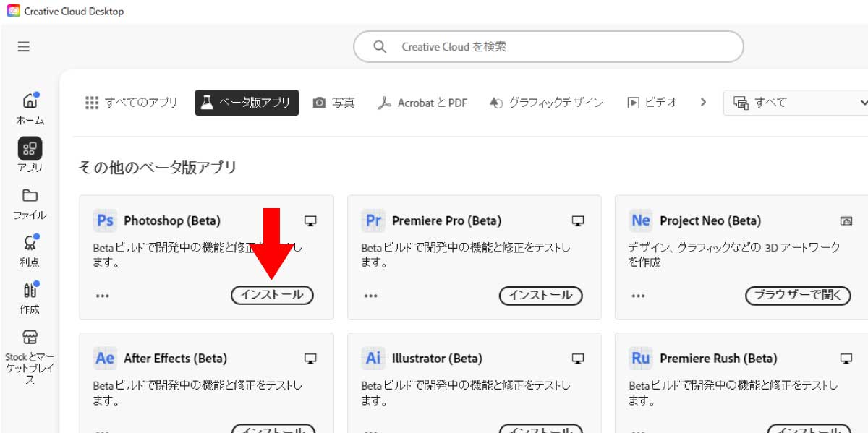Open the hamburger menu icon
The width and height of the screenshot is (868, 433).
click(x=24, y=46)
